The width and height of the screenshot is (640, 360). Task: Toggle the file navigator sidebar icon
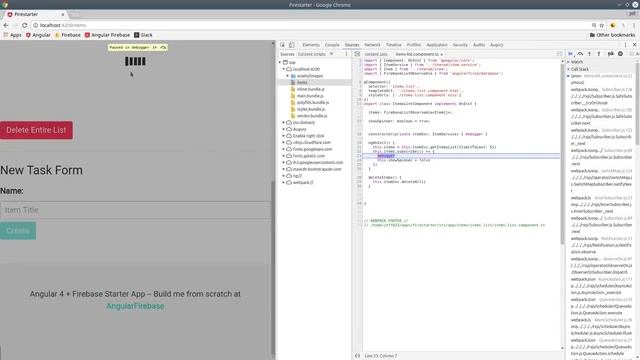(x=357, y=54)
